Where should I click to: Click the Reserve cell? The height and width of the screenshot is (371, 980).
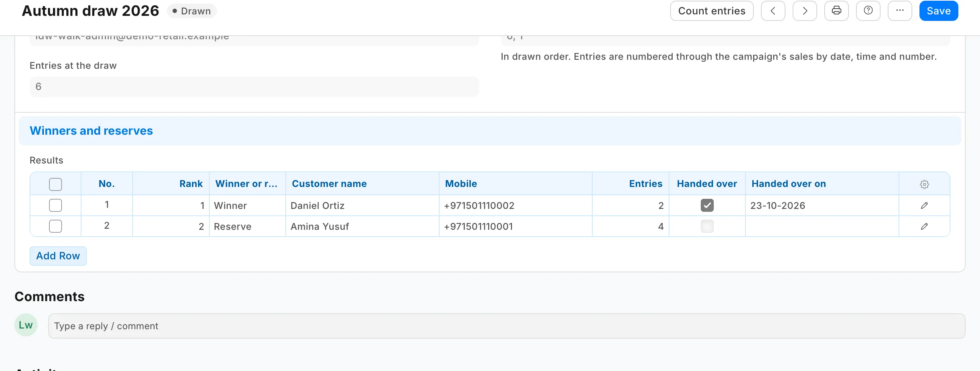point(247,227)
